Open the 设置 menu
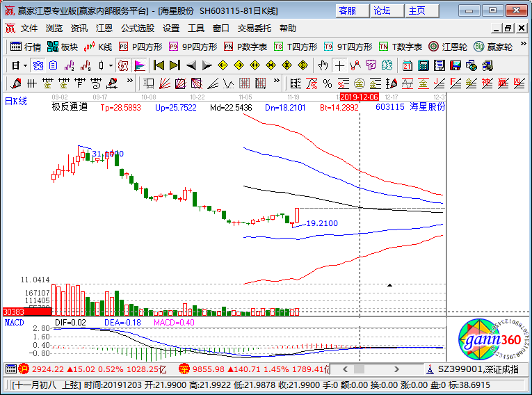 tap(171, 29)
